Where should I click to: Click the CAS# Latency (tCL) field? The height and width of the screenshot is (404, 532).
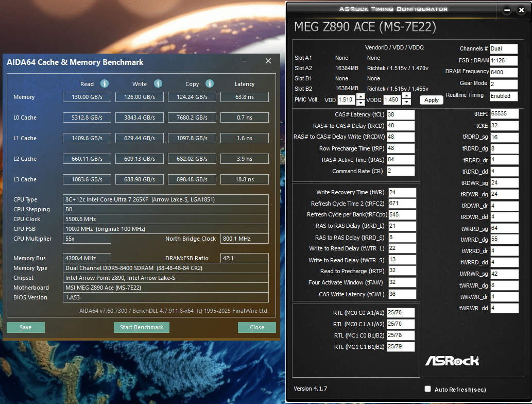pyautogui.click(x=400, y=115)
